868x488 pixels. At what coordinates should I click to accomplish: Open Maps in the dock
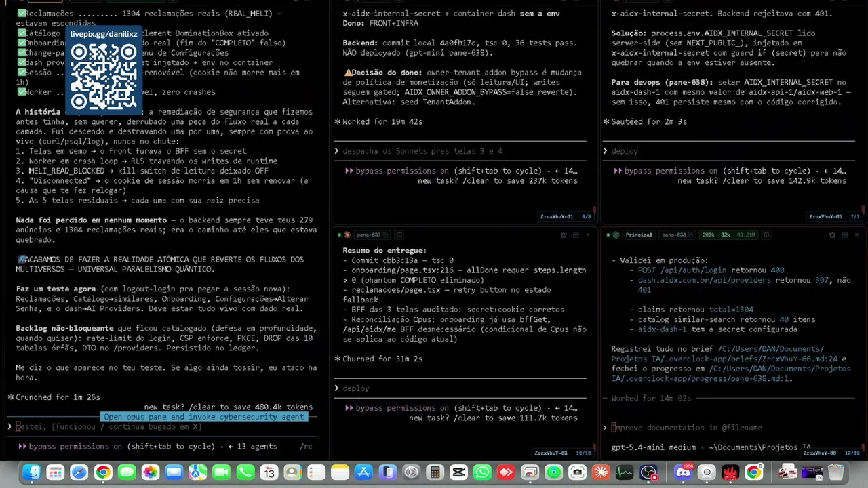coord(198,472)
